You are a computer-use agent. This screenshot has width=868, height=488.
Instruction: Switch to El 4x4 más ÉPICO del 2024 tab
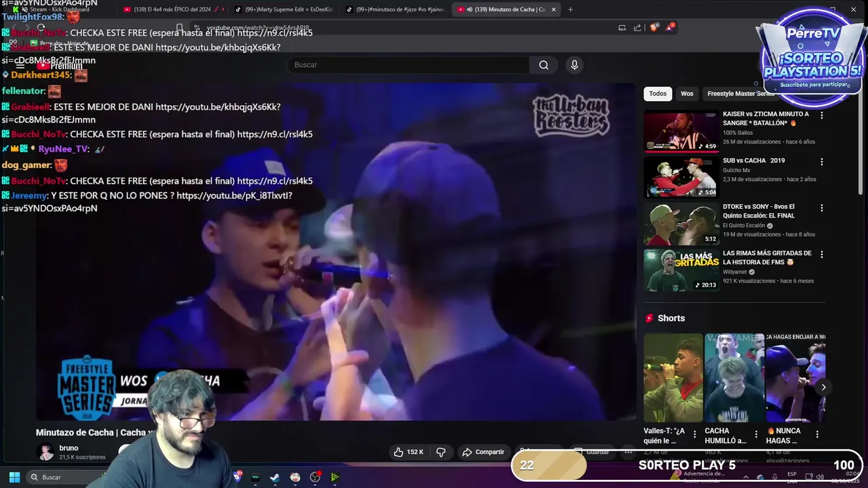pos(173,9)
